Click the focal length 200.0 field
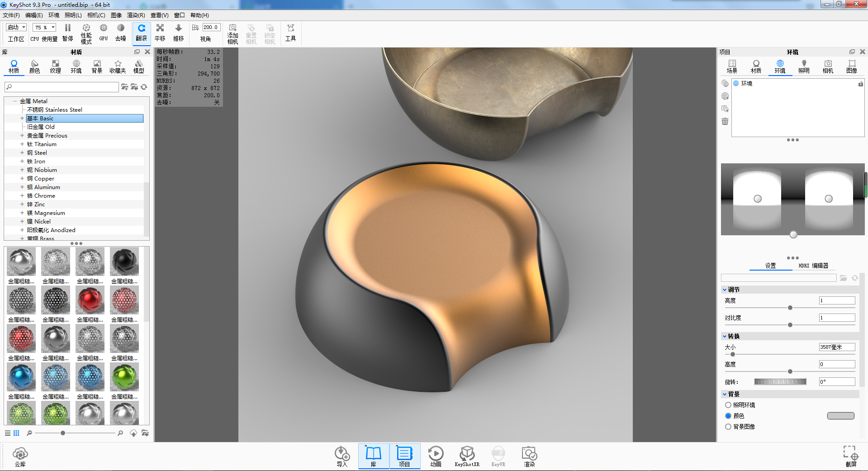The height and width of the screenshot is (471, 868). (x=211, y=28)
